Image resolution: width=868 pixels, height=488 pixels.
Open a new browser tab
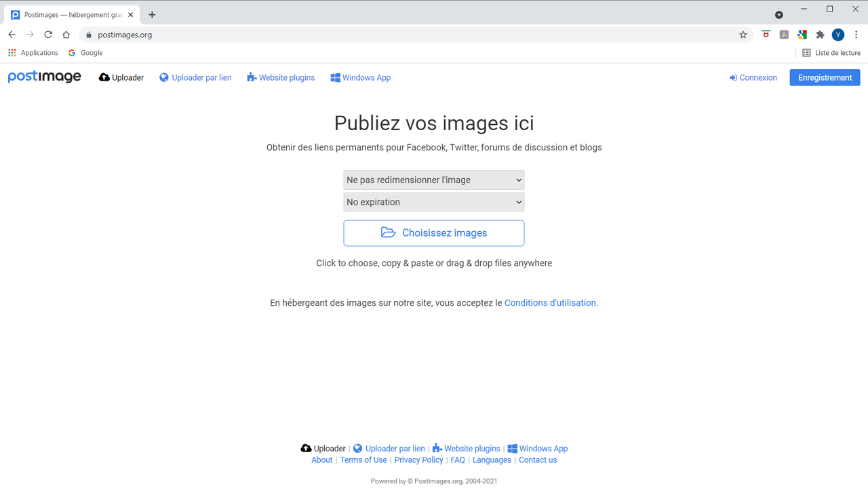(152, 15)
